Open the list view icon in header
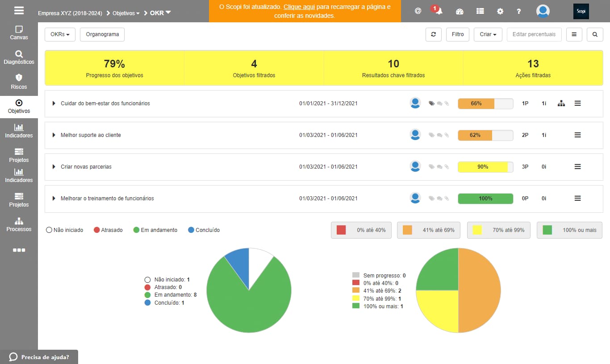Image resolution: width=610 pixels, height=364 pixels. pos(480,11)
